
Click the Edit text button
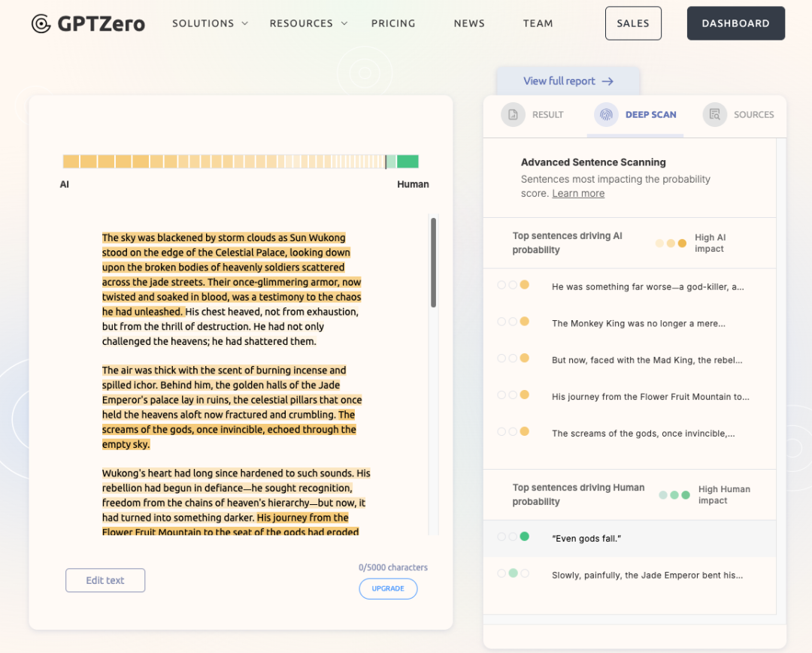105,580
